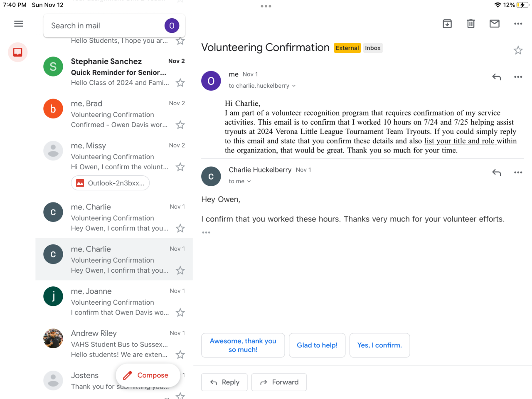Expand the 'to me' recipient details
The width and height of the screenshot is (532, 399).
[249, 182]
